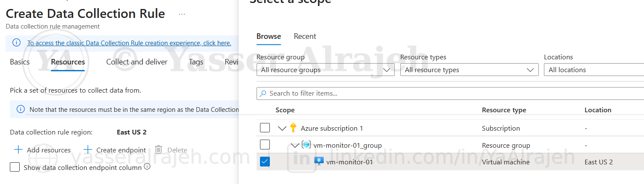Select the vm-monitor-01 row text

(349, 162)
